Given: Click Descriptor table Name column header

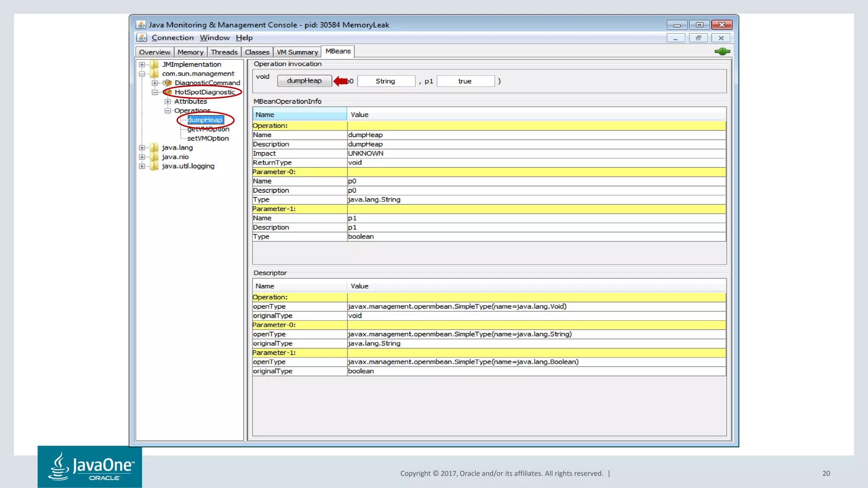Looking at the screenshot, I should 300,286.
